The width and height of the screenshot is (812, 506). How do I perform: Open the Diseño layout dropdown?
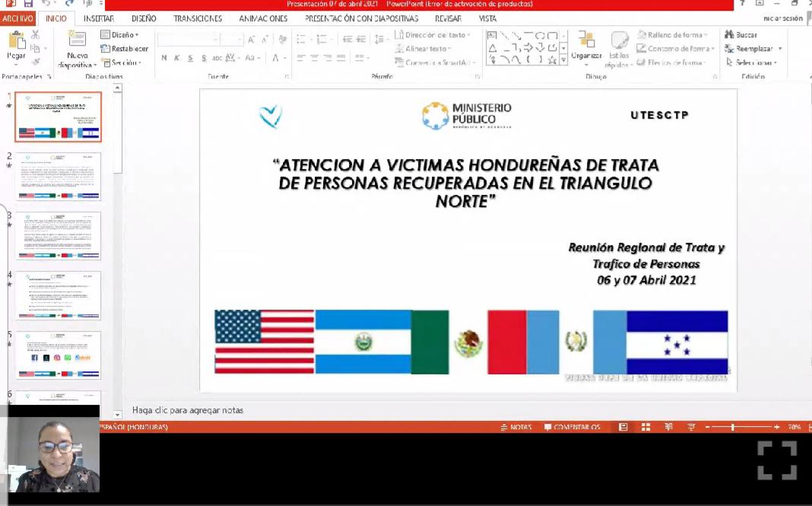pyautogui.click(x=120, y=35)
